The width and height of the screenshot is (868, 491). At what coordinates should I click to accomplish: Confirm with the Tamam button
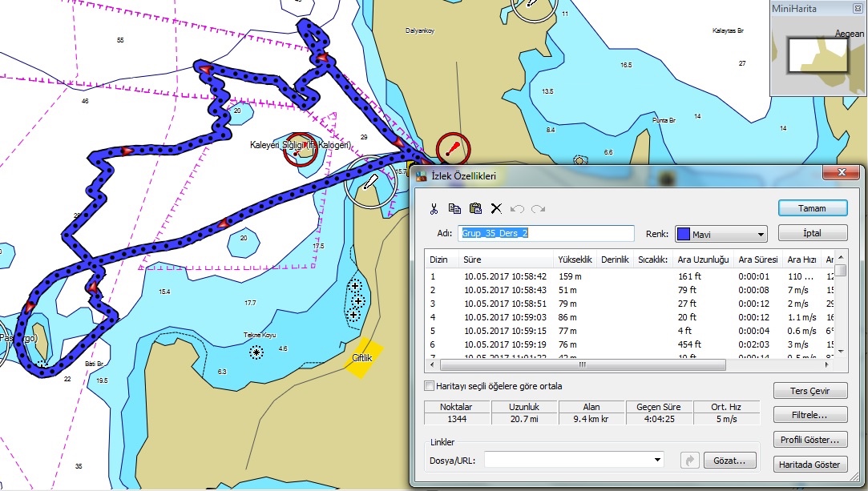[x=812, y=208]
